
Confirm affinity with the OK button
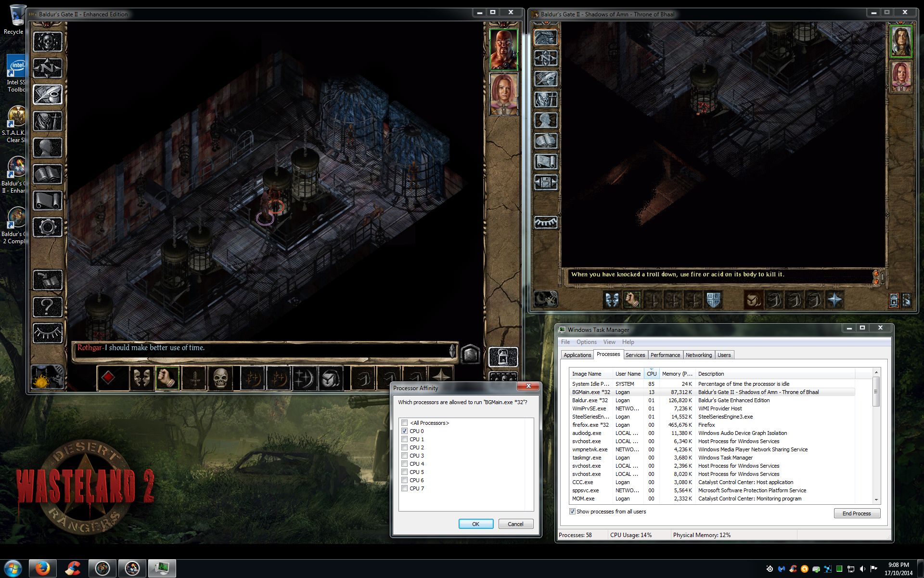click(476, 524)
